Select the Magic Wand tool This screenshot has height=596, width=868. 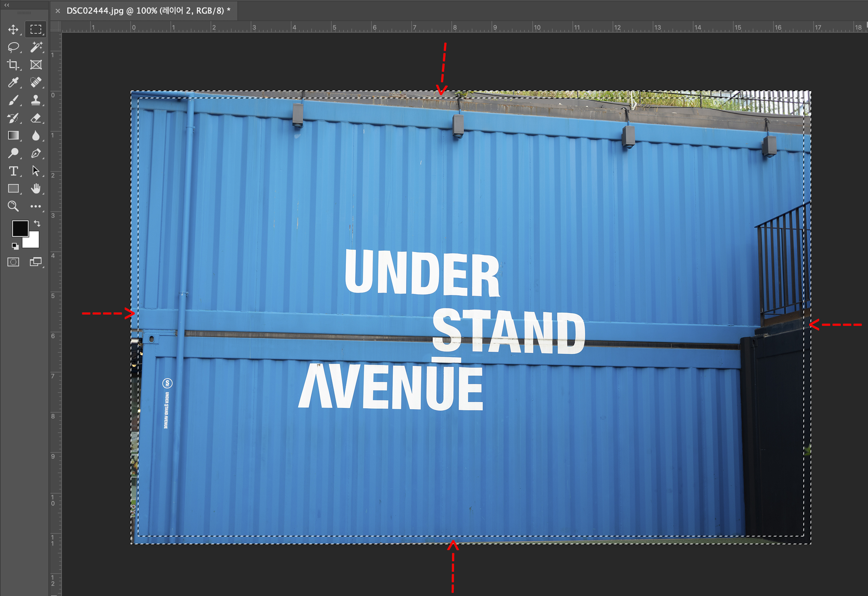(36, 47)
